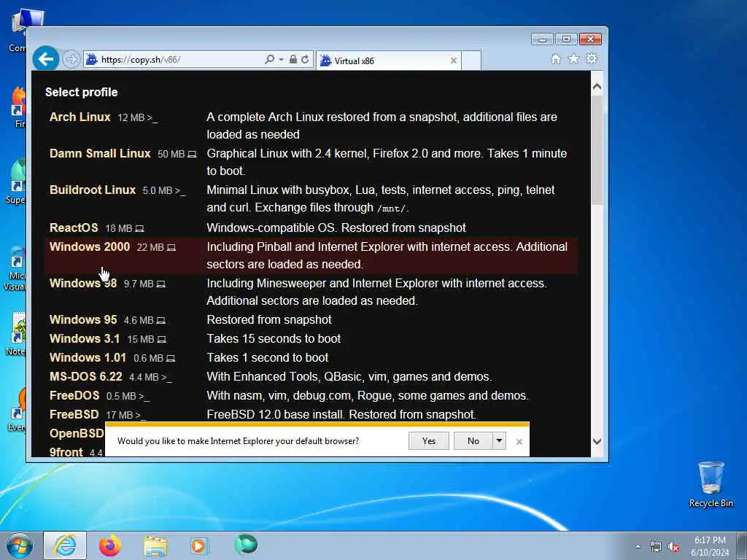Select the Buildroot Linux profile
Image resolution: width=747 pixels, height=560 pixels.
click(x=93, y=190)
